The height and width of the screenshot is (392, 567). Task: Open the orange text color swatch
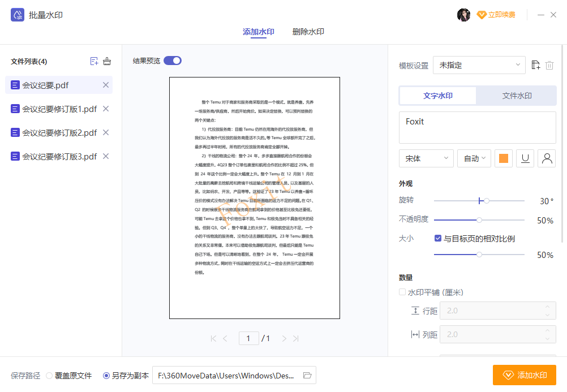pos(504,158)
